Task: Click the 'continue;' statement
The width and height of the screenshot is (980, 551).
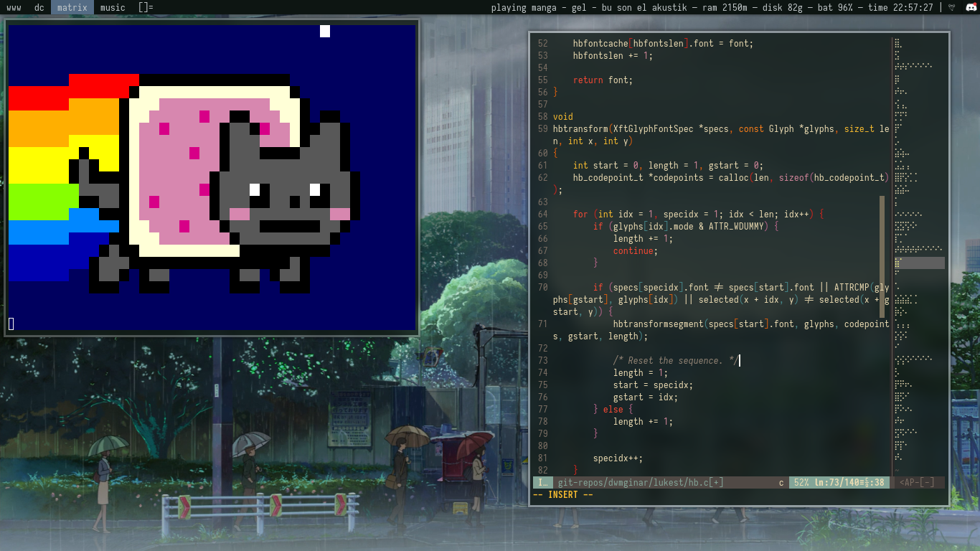Action: pos(636,250)
